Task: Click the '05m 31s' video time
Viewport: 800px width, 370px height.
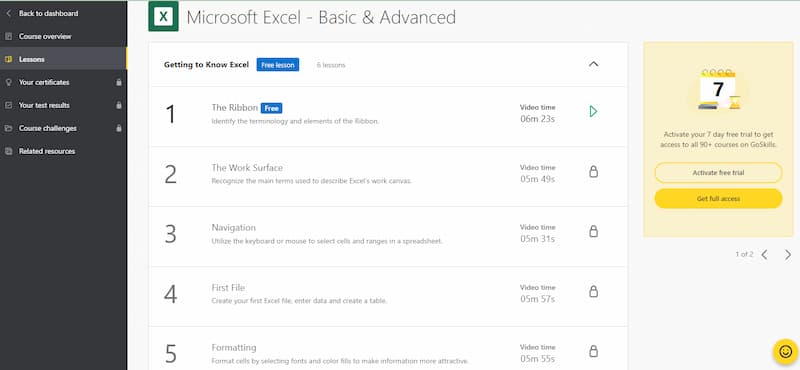Action: click(x=537, y=239)
